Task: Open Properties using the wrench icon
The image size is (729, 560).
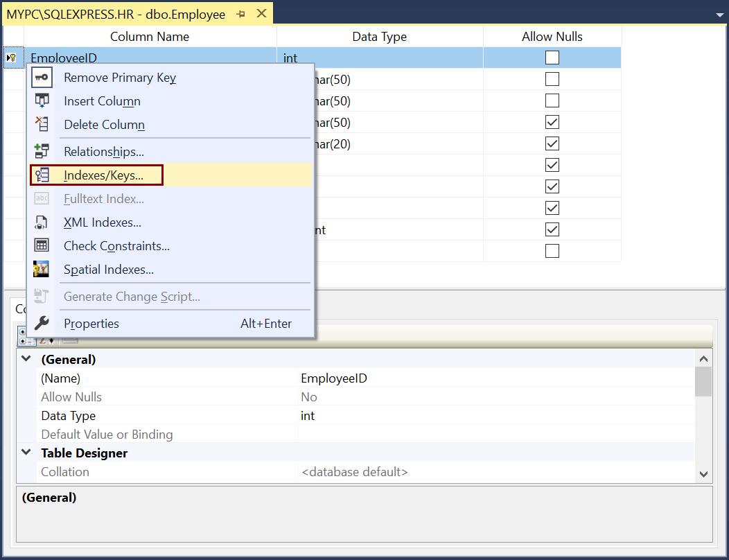Action: point(42,323)
